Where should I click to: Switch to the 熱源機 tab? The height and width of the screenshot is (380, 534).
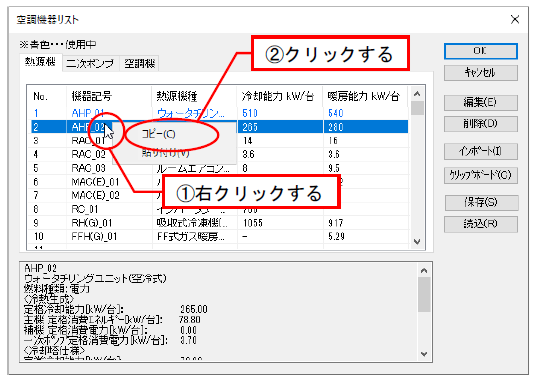click(x=41, y=62)
